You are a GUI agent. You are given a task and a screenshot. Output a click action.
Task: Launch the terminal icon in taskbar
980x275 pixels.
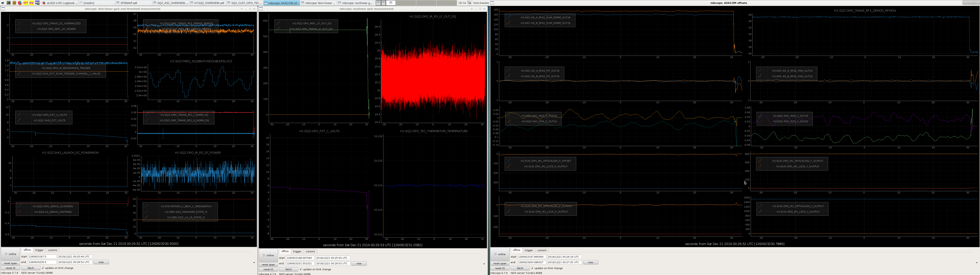[9, 3]
